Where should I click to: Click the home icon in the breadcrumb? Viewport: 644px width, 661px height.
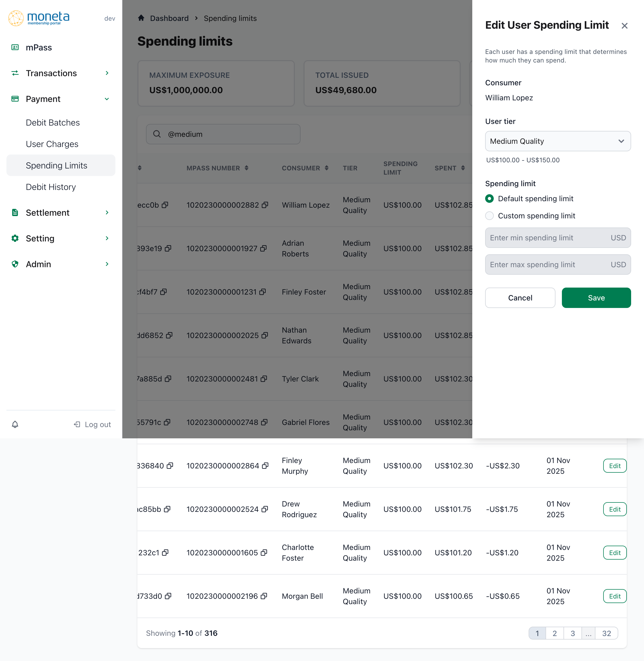tap(141, 18)
